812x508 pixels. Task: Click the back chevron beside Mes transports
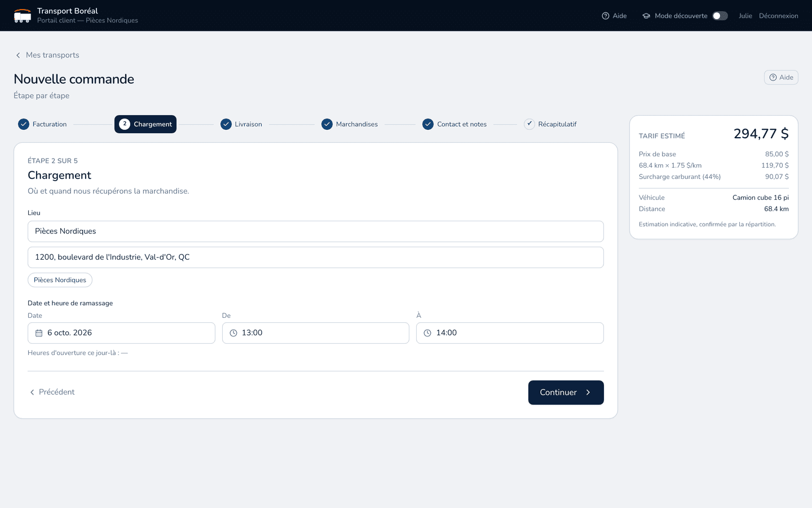18,55
